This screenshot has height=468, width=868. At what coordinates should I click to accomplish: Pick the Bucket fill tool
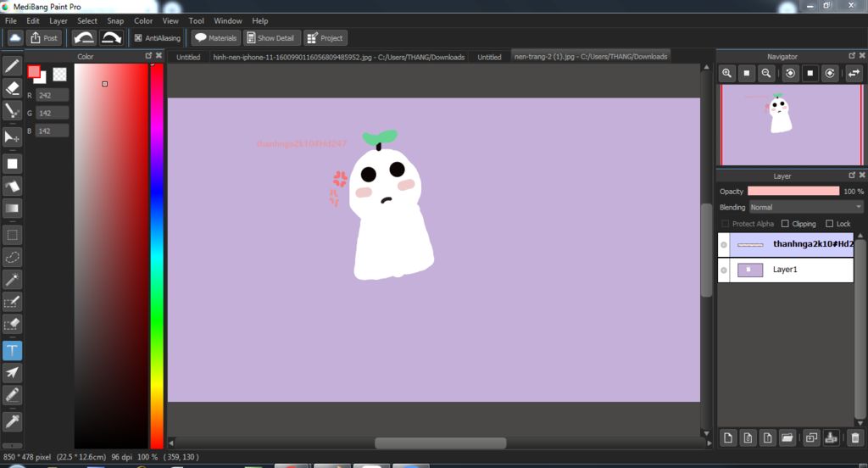click(12, 186)
